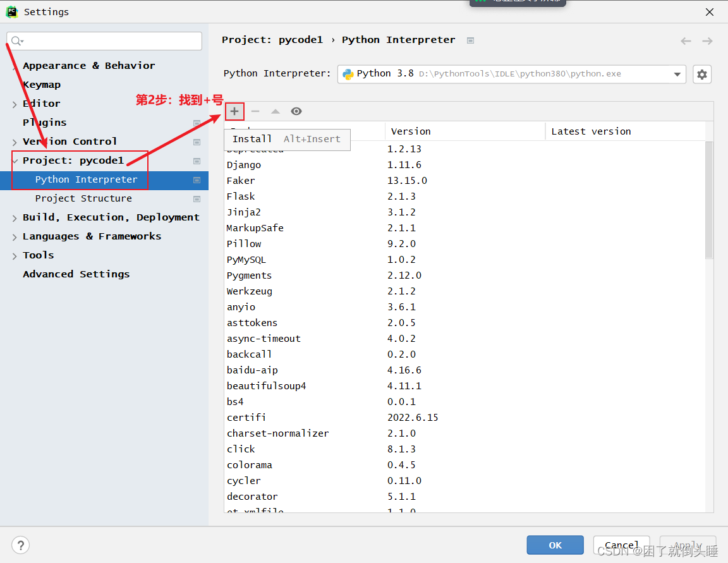Select the colorama package row

[464, 464]
